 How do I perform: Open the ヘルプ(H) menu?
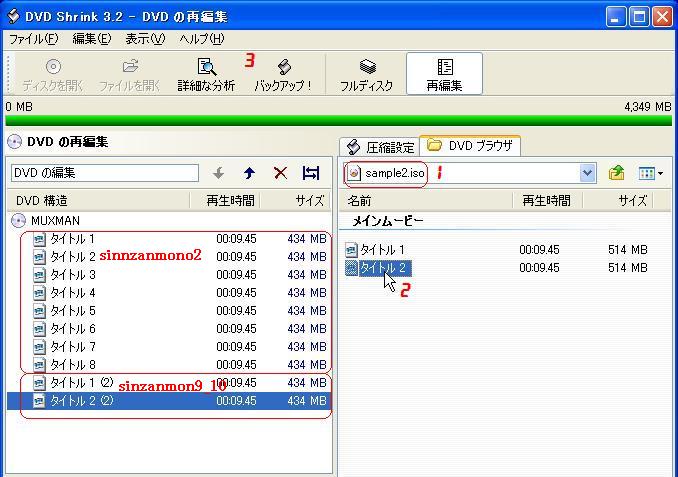click(x=201, y=39)
